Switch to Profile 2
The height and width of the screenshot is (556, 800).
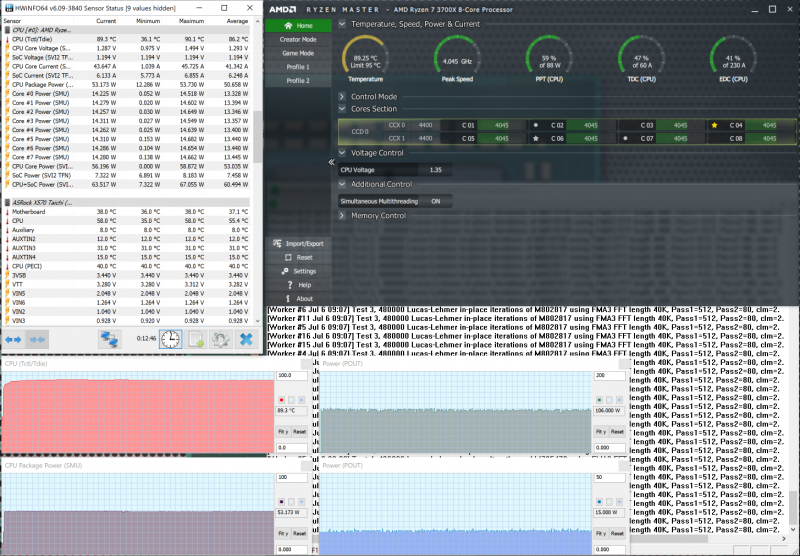298,81
